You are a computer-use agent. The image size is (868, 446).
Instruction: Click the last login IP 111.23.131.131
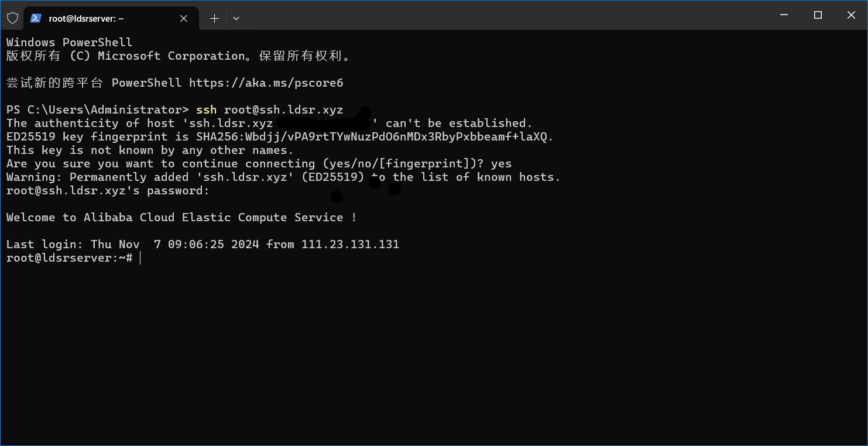click(350, 245)
